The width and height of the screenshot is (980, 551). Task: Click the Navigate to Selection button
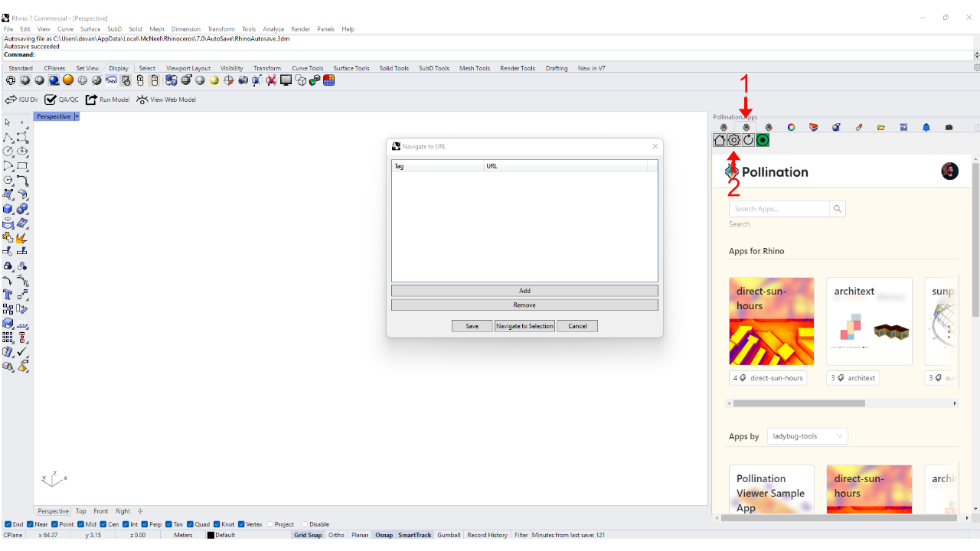coord(524,326)
